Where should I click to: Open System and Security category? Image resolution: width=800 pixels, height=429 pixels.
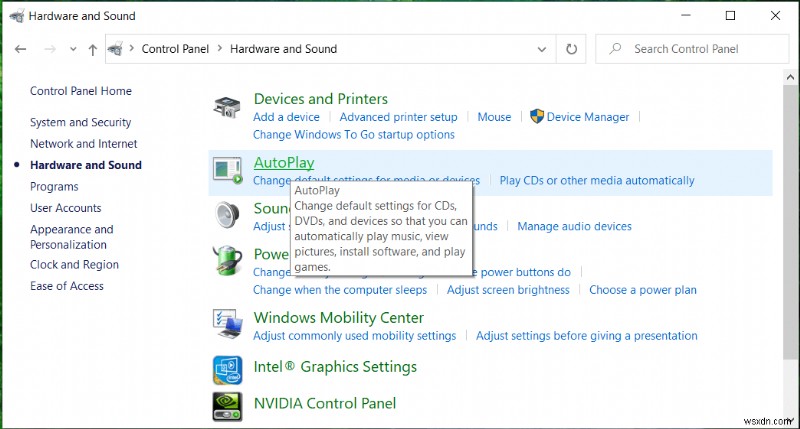pyautogui.click(x=80, y=122)
